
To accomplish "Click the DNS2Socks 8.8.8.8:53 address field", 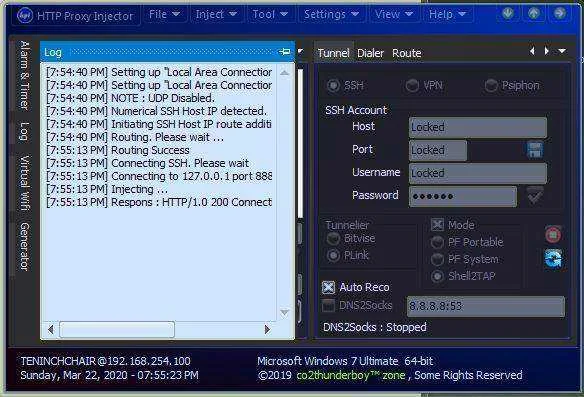I will (486, 307).
